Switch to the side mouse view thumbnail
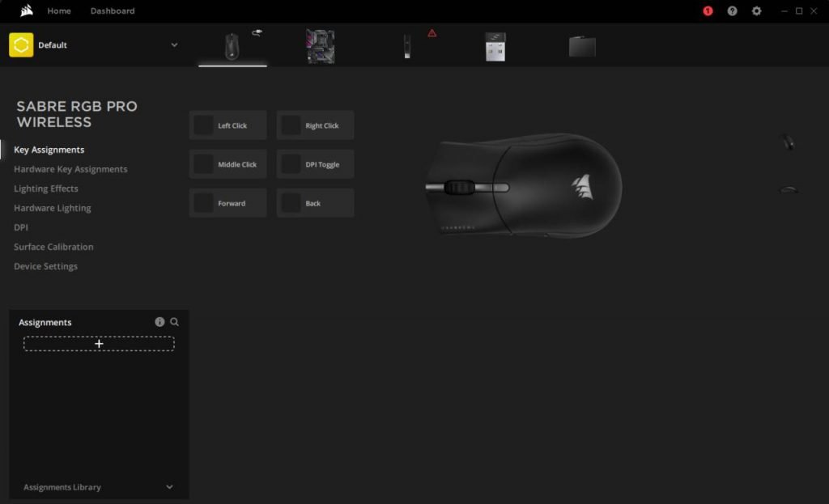Viewport: 829px width, 504px height. pyautogui.click(x=789, y=189)
